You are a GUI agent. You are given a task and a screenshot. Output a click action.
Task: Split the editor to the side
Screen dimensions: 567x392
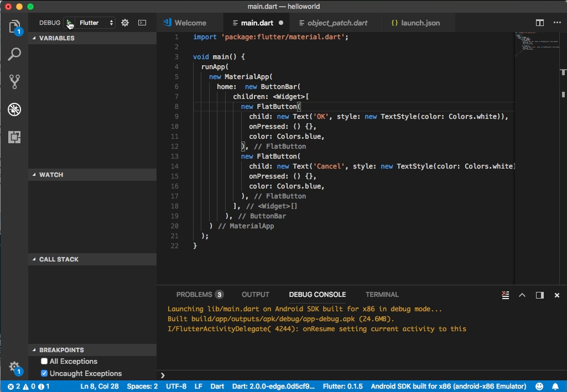[539, 23]
